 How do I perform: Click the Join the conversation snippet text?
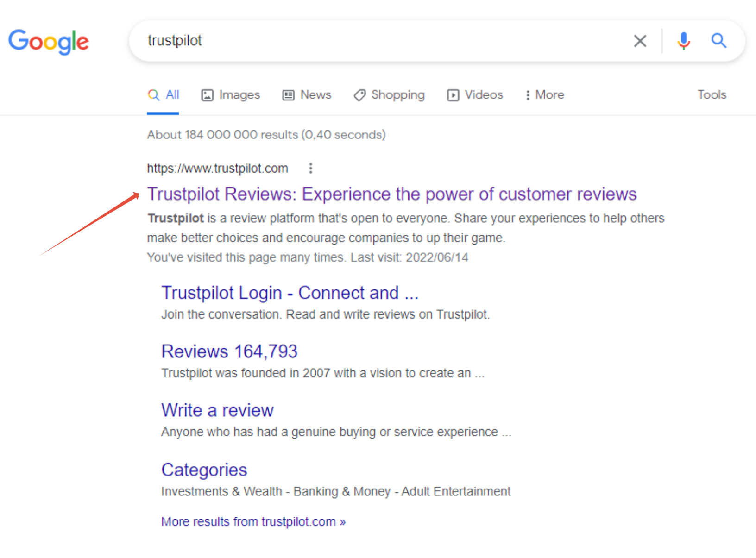(x=325, y=314)
